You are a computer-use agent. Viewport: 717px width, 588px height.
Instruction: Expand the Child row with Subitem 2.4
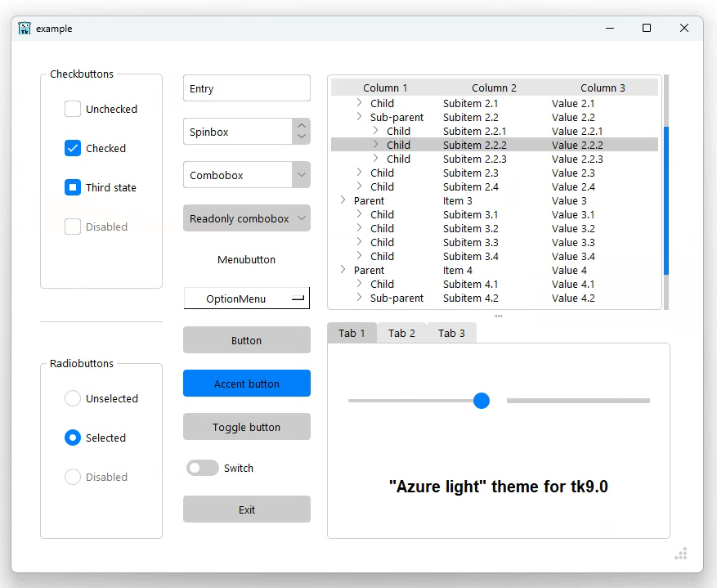pos(360,186)
